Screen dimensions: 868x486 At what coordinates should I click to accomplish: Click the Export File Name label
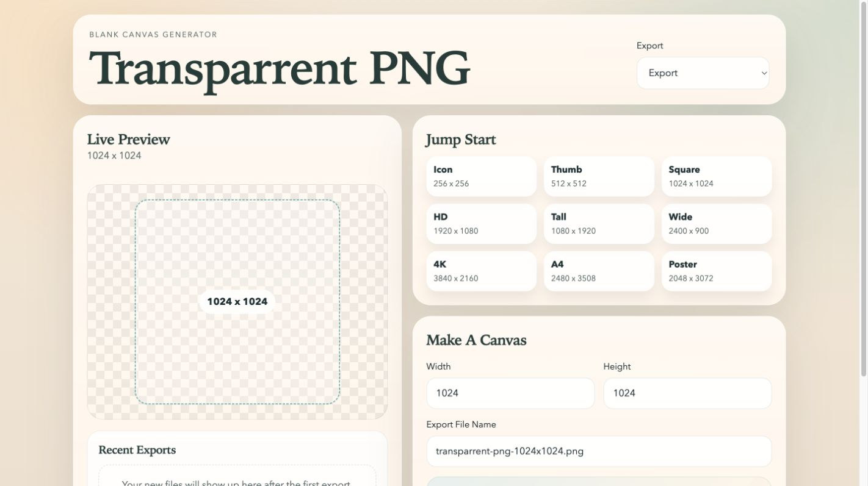461,424
